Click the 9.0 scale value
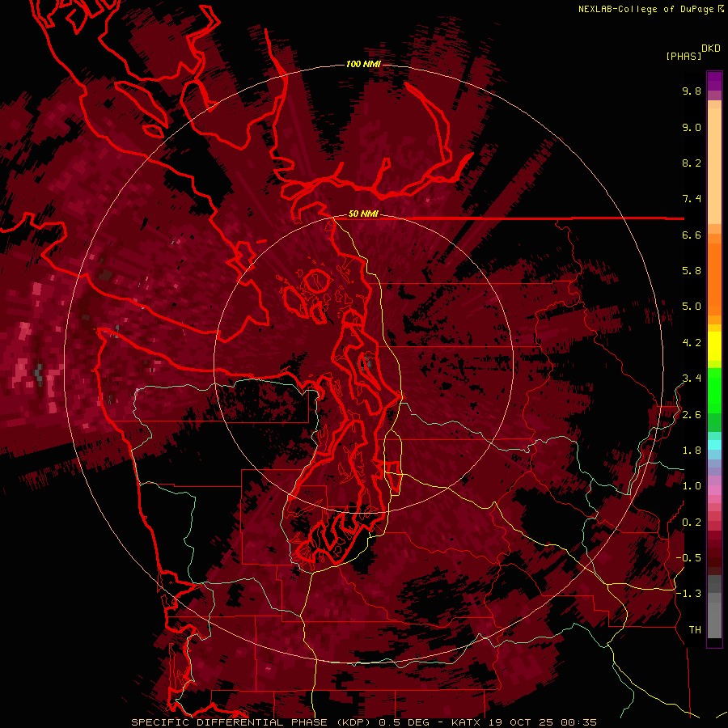The width and height of the screenshot is (728, 728). (692, 127)
